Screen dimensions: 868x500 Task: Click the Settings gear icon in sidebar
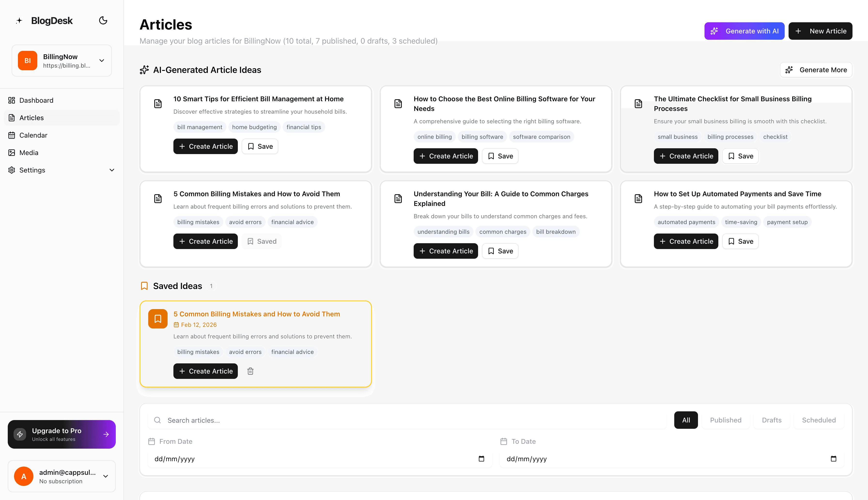point(11,170)
